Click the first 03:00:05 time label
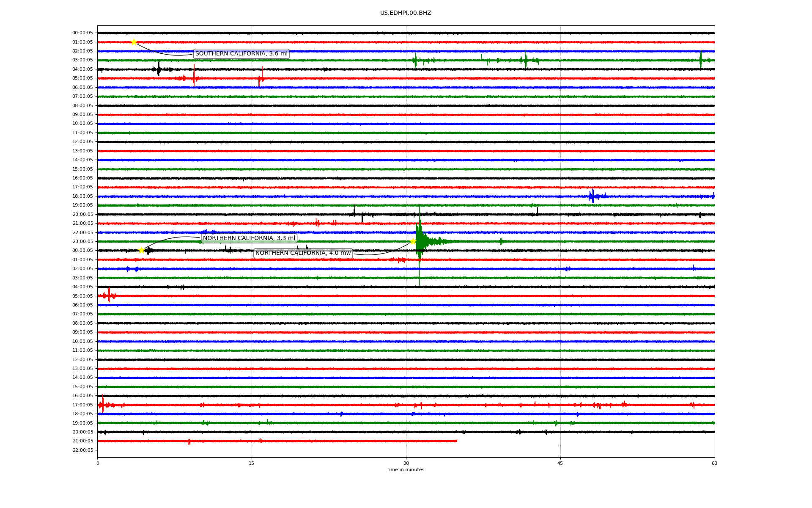Image resolution: width=812 pixels, height=508 pixels. coord(82,60)
